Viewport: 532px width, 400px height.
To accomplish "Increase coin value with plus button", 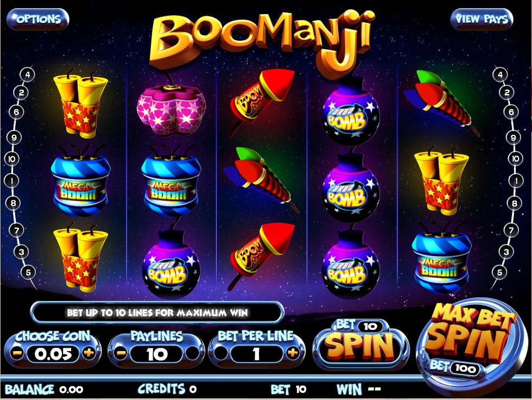I will click(x=88, y=354).
